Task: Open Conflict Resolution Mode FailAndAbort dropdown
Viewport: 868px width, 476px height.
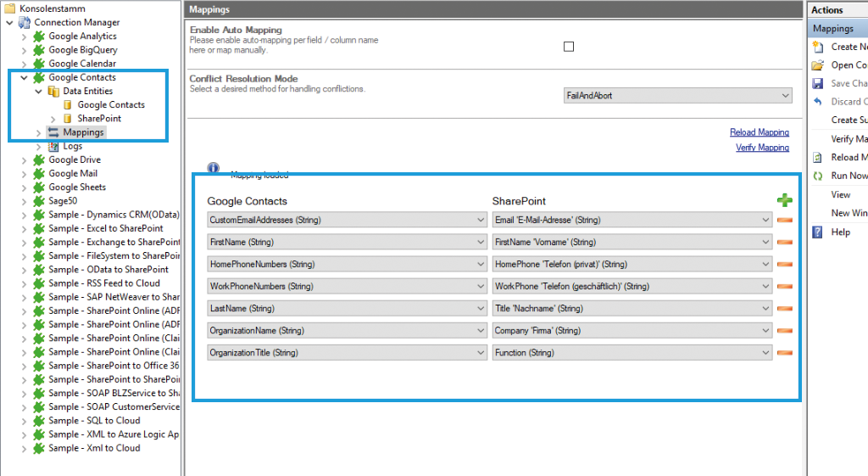Action: [x=677, y=96]
